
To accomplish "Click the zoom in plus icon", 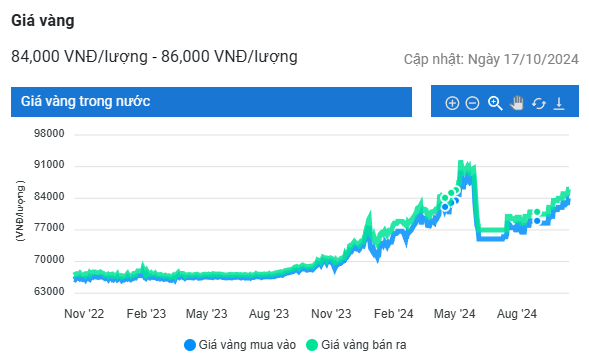I will point(452,103).
